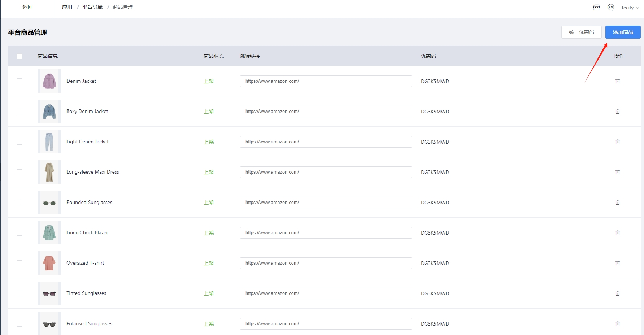Edit the Denim Jacket redirect link field
This screenshot has width=644, height=335.
coord(326,81)
